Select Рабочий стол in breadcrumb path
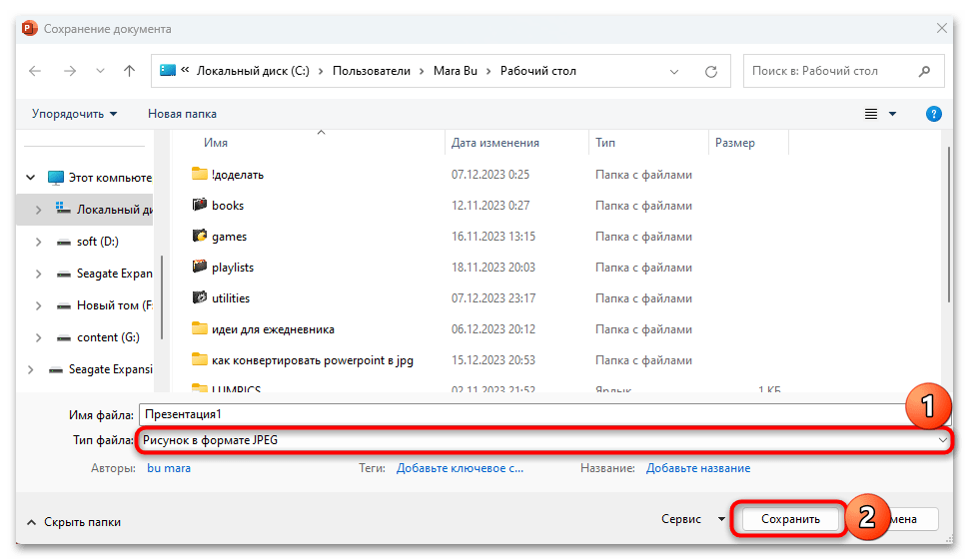This screenshot has width=969, height=560. coord(538,71)
